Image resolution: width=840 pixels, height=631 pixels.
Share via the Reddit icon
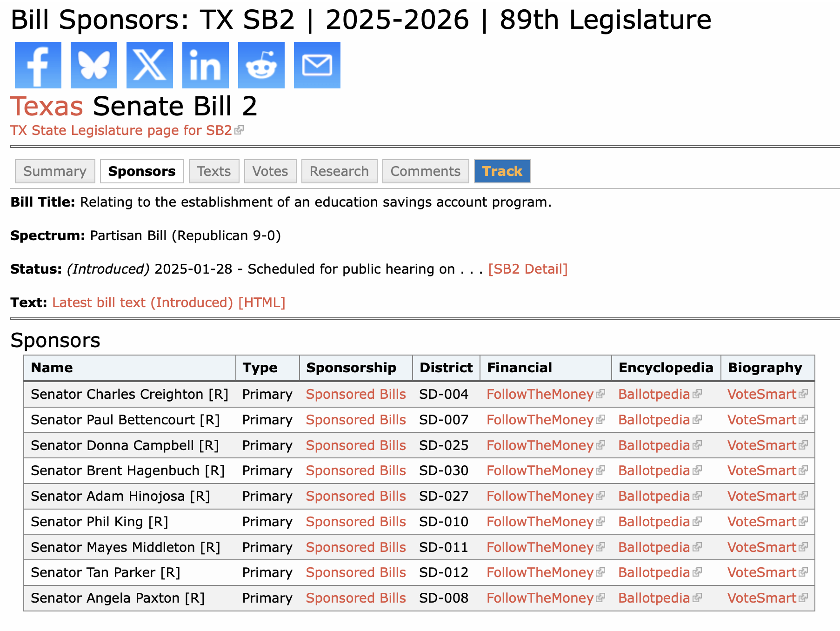[x=261, y=65]
